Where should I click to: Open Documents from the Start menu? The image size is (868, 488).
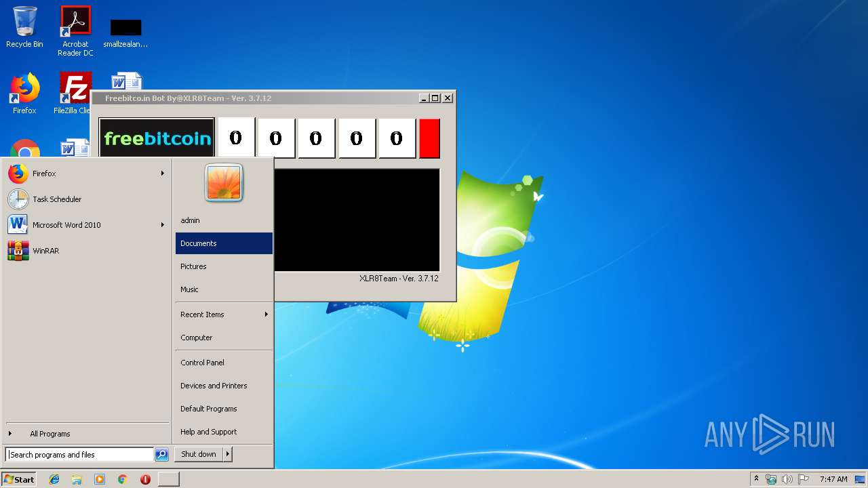(x=224, y=243)
